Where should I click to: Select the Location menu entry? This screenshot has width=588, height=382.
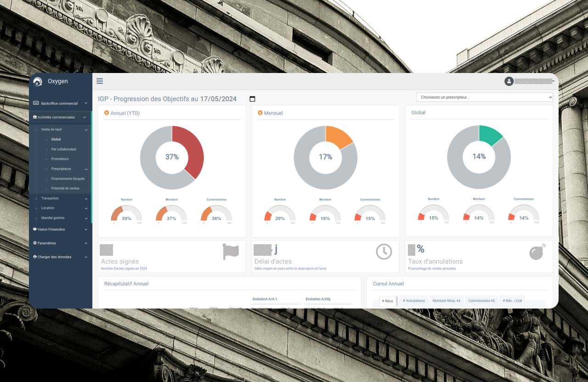[48, 208]
